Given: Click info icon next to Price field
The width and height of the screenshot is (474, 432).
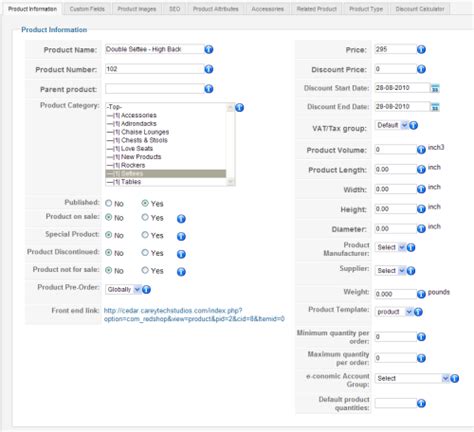Looking at the screenshot, I should pos(421,49).
